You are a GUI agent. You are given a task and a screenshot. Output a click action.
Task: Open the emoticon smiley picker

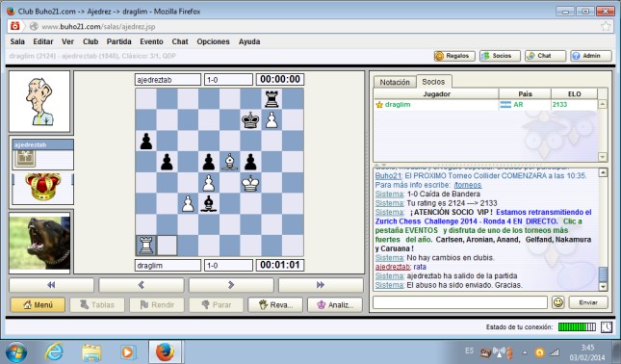tap(558, 302)
